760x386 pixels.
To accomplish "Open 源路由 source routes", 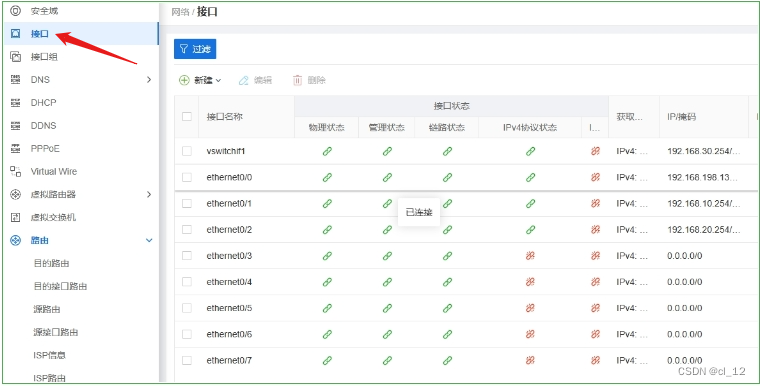I will [x=47, y=309].
